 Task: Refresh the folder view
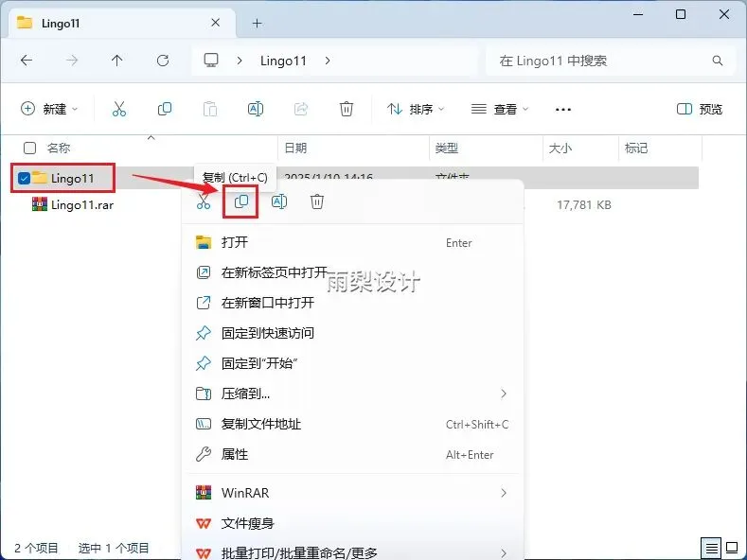pyautogui.click(x=163, y=61)
